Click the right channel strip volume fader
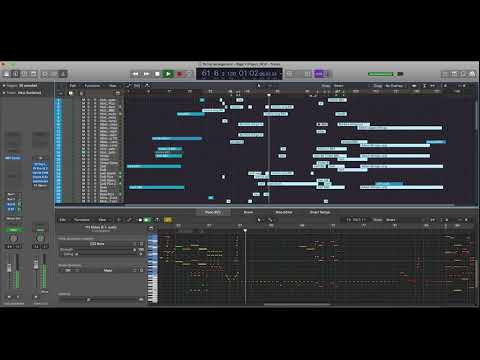Viewport: 480px width, 360px height. 36,265
